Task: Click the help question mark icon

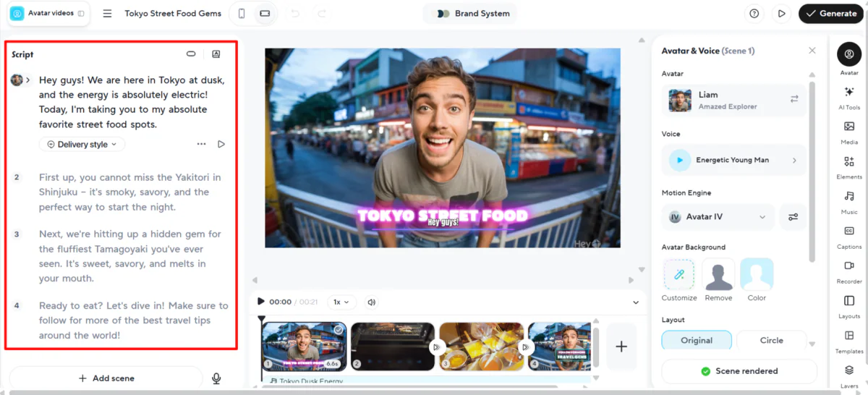Action: click(754, 14)
